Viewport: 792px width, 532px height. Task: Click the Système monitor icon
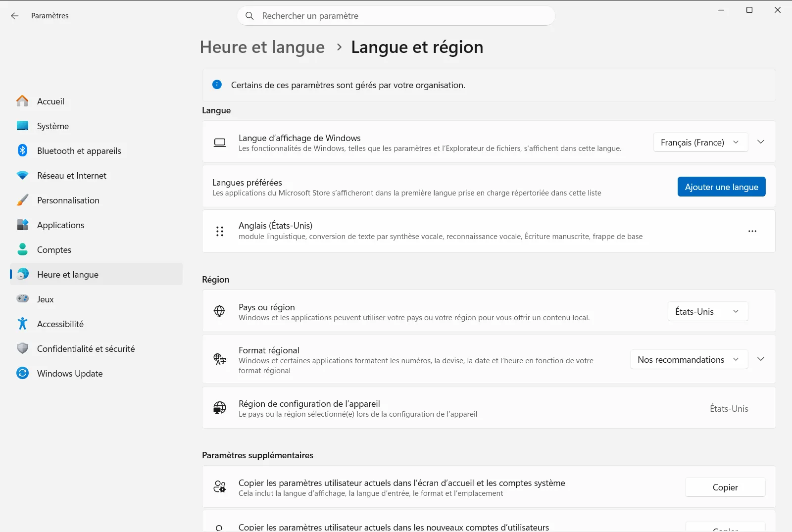pyautogui.click(x=22, y=126)
